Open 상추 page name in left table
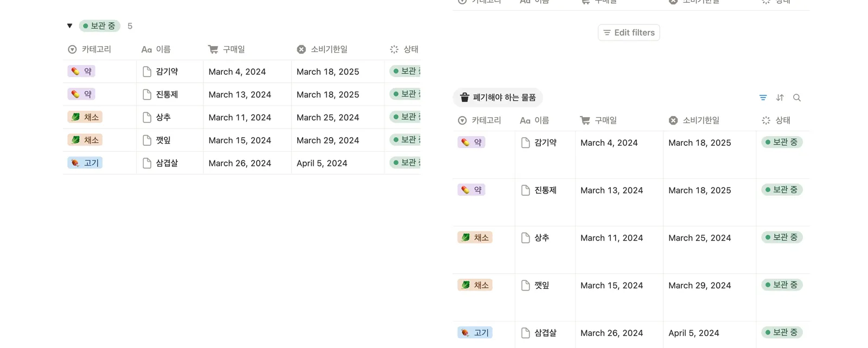868x348 pixels. (163, 117)
